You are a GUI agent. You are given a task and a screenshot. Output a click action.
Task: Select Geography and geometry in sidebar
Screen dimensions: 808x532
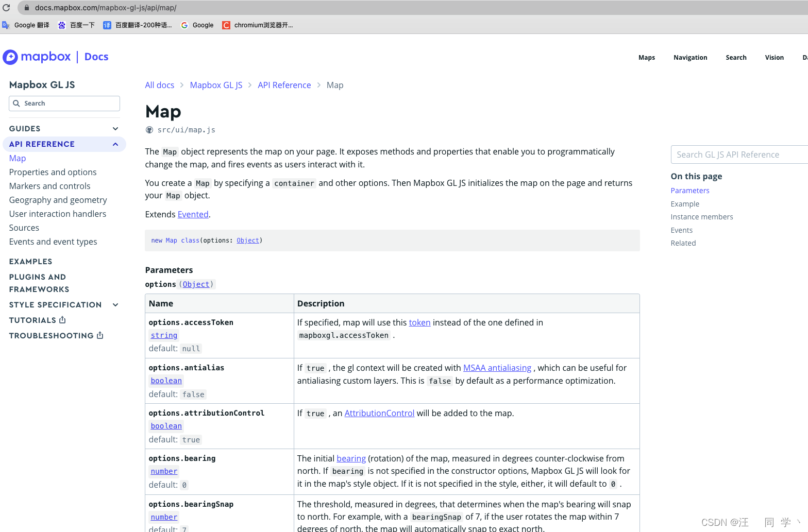coord(58,200)
